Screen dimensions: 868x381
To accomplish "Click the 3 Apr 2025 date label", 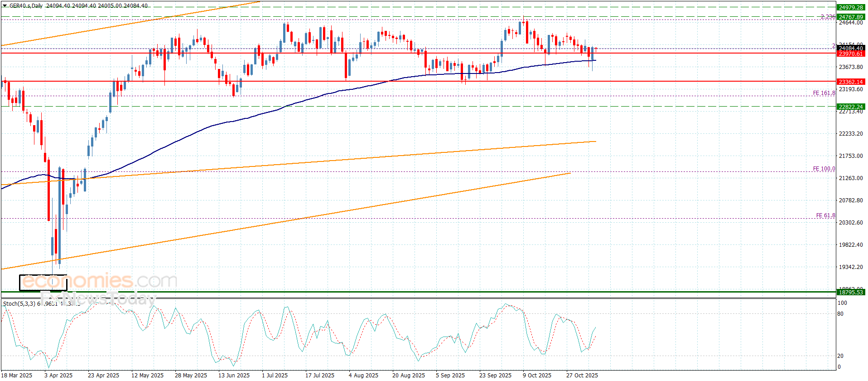I will pos(58,375).
